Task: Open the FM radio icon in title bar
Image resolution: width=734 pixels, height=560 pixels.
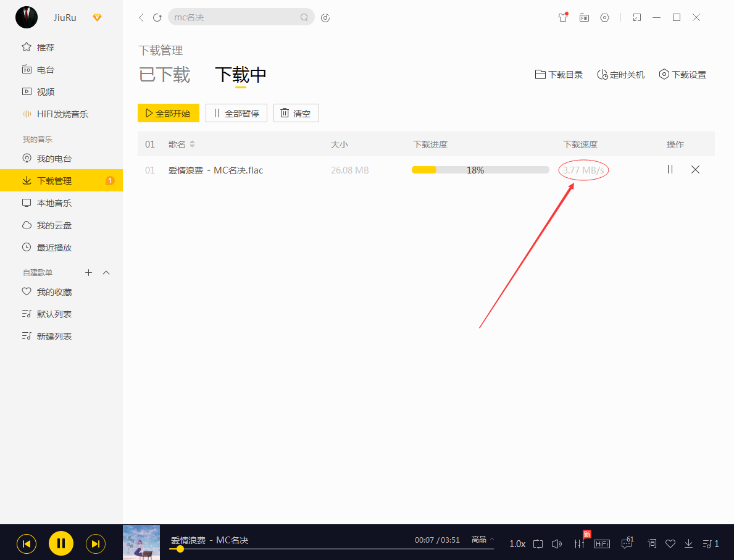Action: [584, 18]
